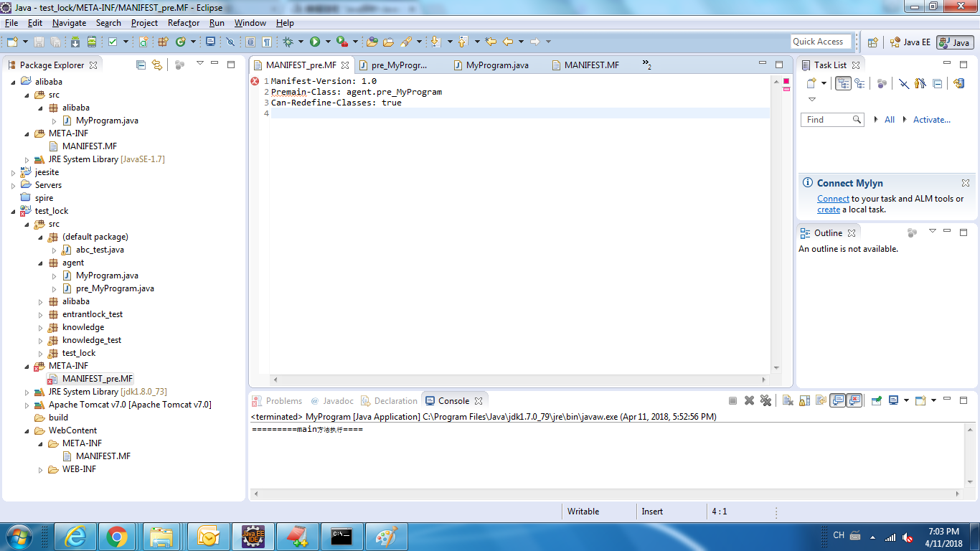Open Package Explorer View Menu triangle
This screenshot has width=980, height=551.
point(200,64)
